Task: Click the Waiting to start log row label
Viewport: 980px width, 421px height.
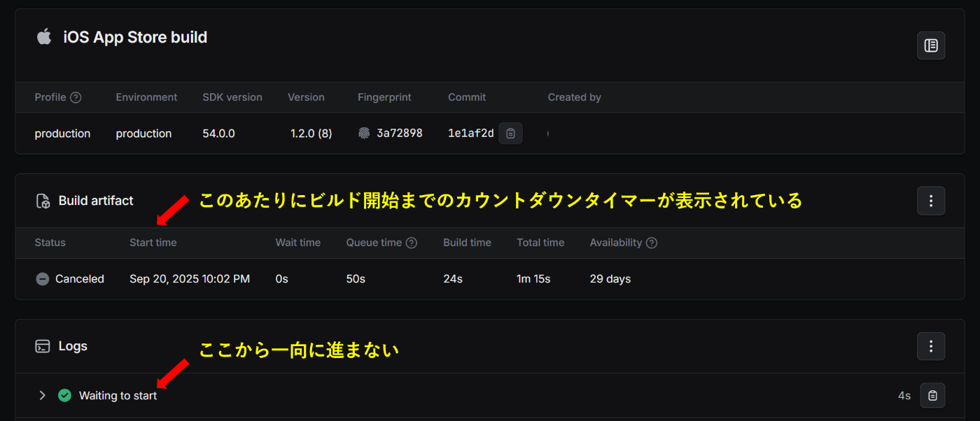Action: click(x=118, y=395)
